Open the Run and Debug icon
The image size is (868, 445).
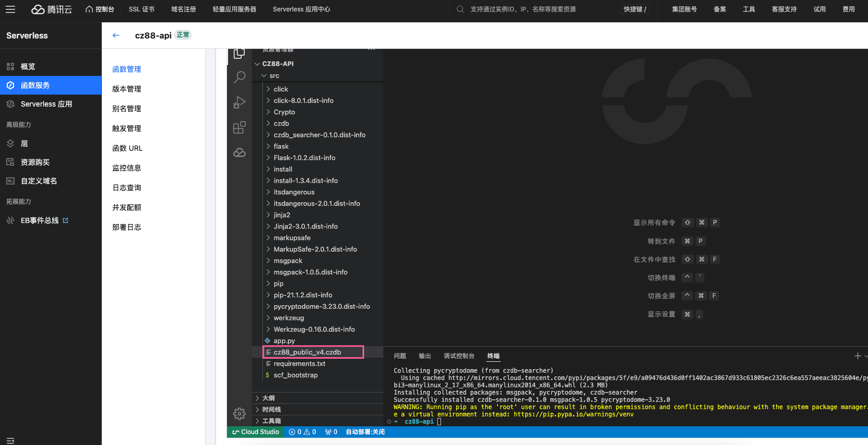[x=239, y=102]
